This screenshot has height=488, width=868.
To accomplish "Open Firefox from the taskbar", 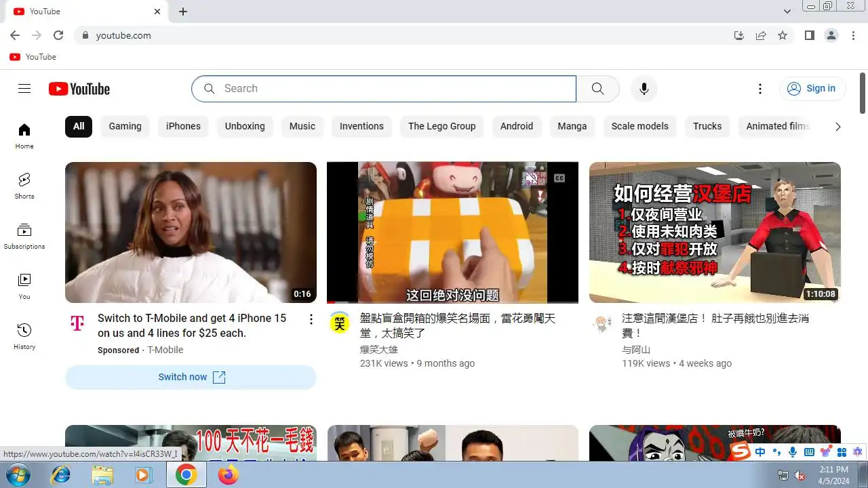I will click(229, 475).
